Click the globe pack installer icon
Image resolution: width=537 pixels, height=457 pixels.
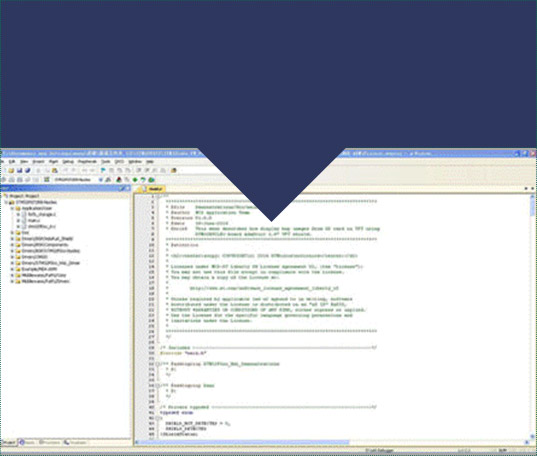pos(151,180)
